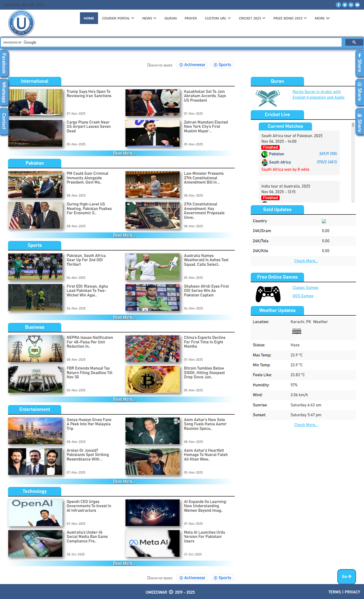Open the Bitcoin Tumbles article thumbnail
Screen dimensions: 364x599
point(153,379)
